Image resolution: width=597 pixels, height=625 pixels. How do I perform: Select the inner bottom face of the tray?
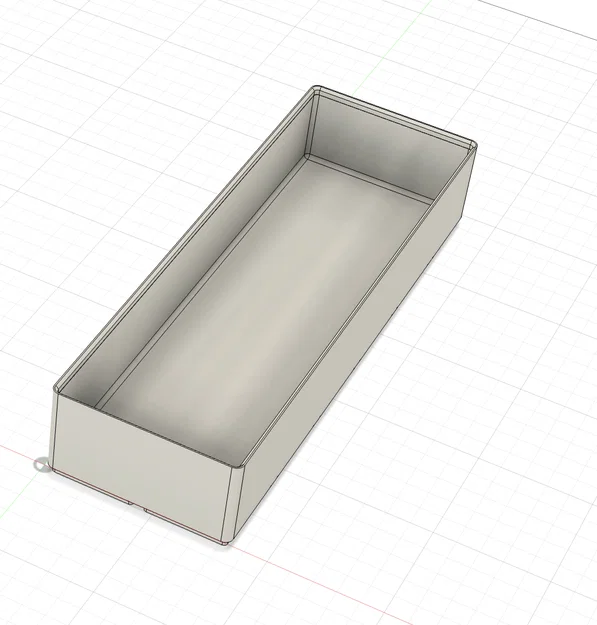265,307
